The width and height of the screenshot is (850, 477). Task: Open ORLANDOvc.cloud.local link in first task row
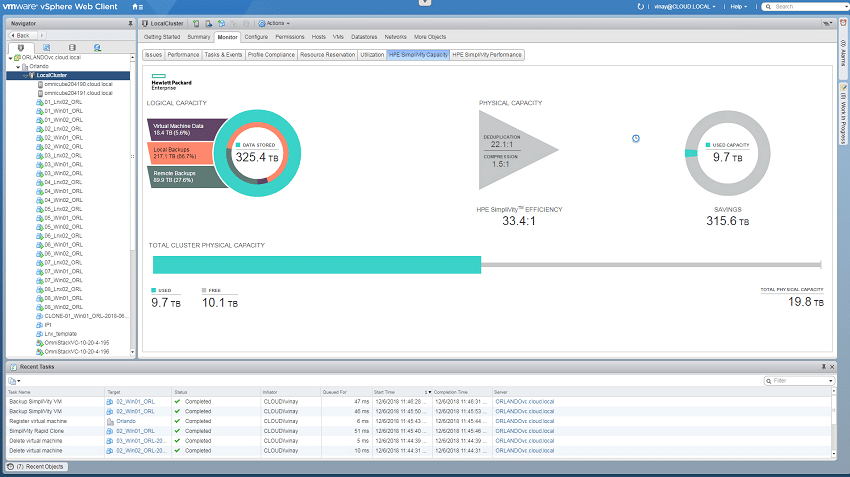(x=524, y=402)
